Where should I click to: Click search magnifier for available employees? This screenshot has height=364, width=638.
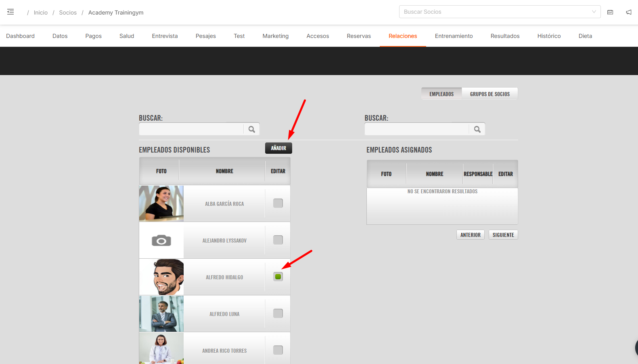pos(252,130)
